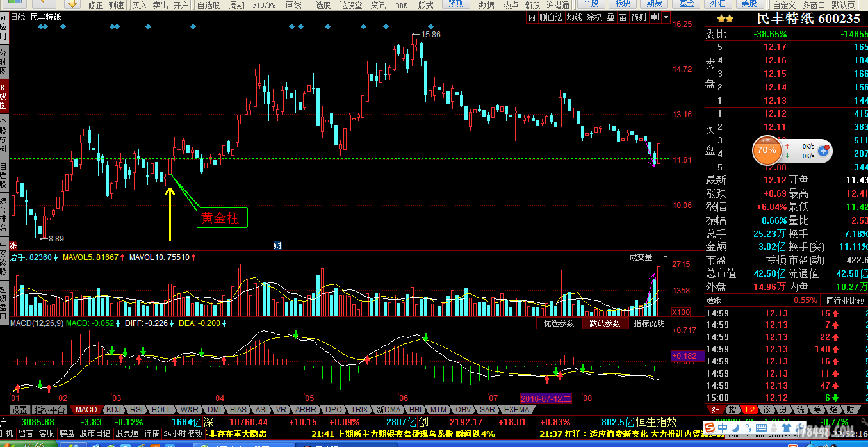Open the 分 tab in the bottom-right panel
The image size is (868, 447).
click(783, 409)
